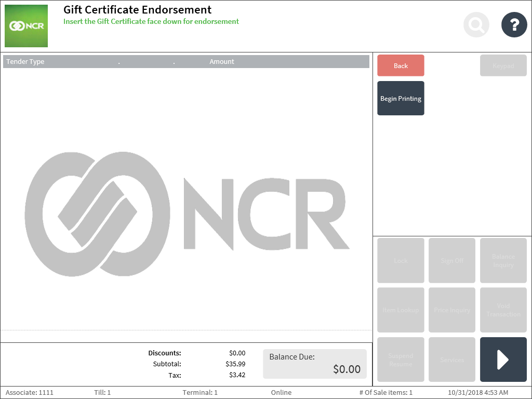This screenshot has width=532, height=399.
Task: Open the Item Lookup button
Action: coord(401,310)
